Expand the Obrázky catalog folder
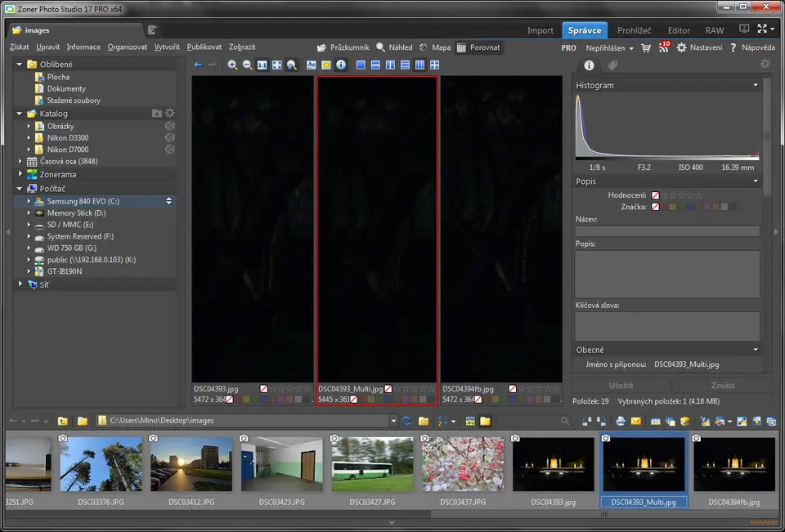Image resolution: width=785 pixels, height=532 pixels. [x=29, y=127]
